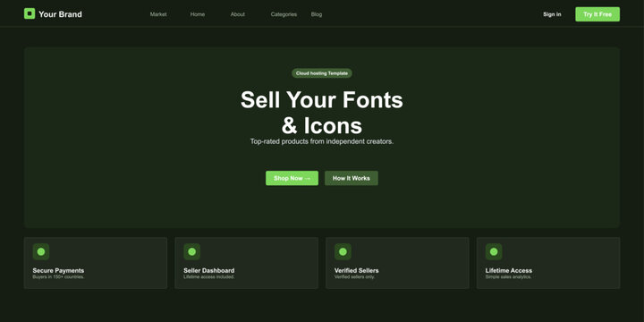Open the Categories nav link

pos(284,14)
